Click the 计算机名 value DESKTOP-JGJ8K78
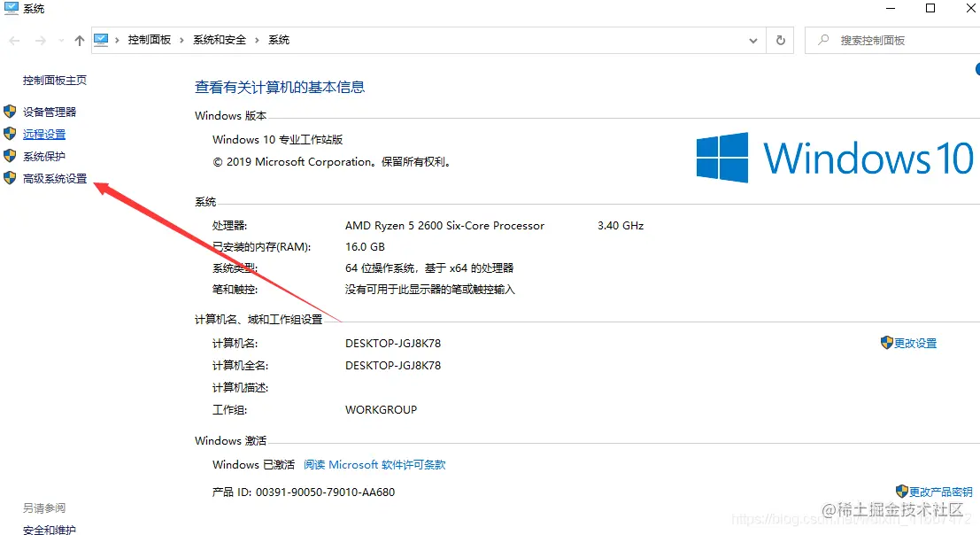This screenshot has height=535, width=980. click(x=393, y=343)
